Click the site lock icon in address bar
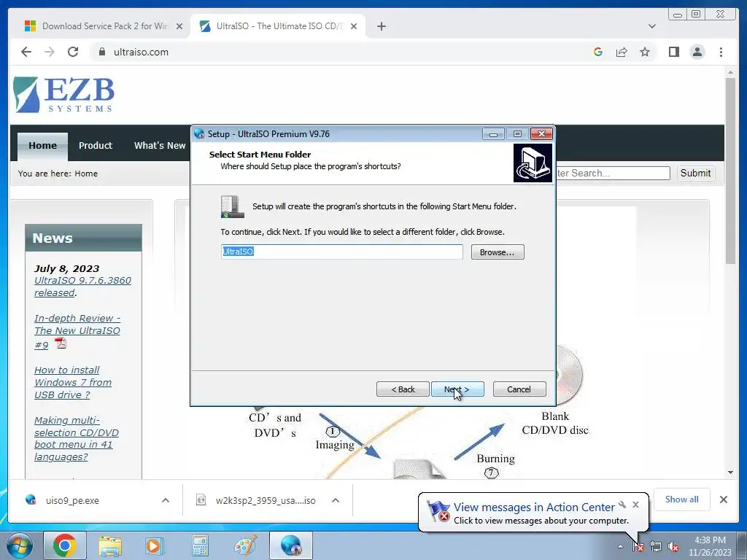The height and width of the screenshot is (560, 747). coord(101,52)
